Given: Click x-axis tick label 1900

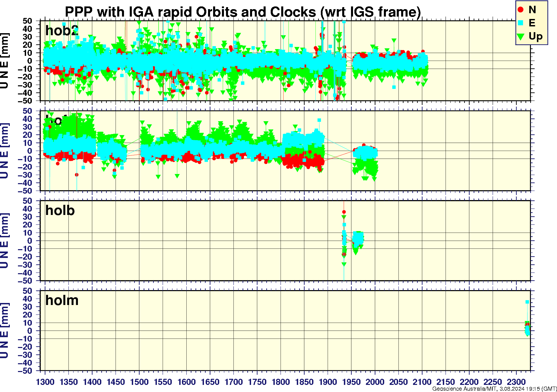Looking at the screenshot, I should 328,382.
